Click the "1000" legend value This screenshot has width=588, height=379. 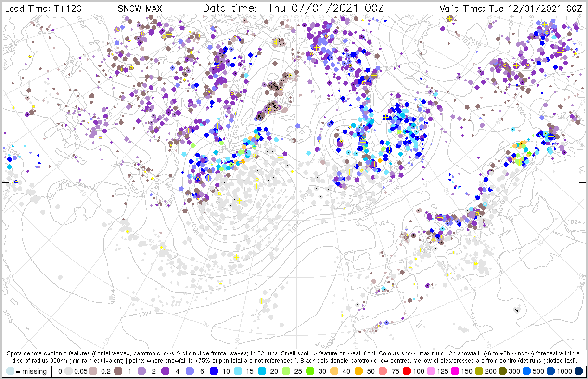tap(564, 371)
